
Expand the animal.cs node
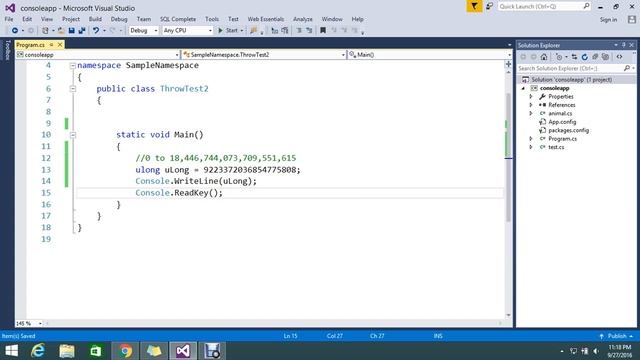(531, 113)
